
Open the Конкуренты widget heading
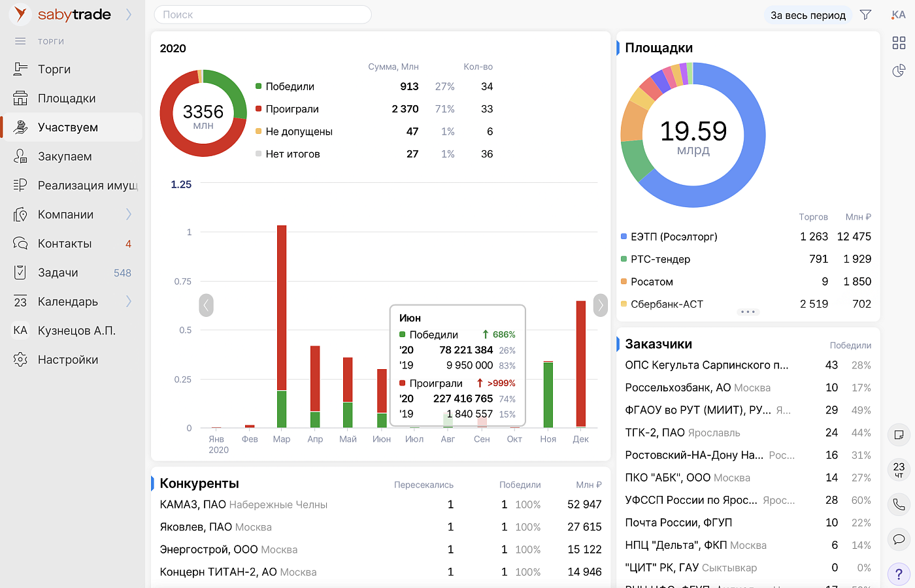199,483
